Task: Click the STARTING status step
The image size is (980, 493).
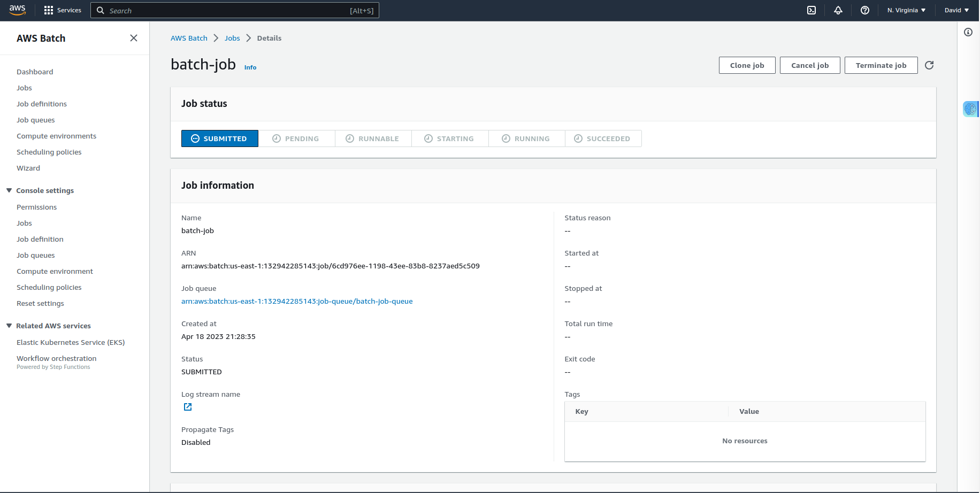Action: click(450, 138)
